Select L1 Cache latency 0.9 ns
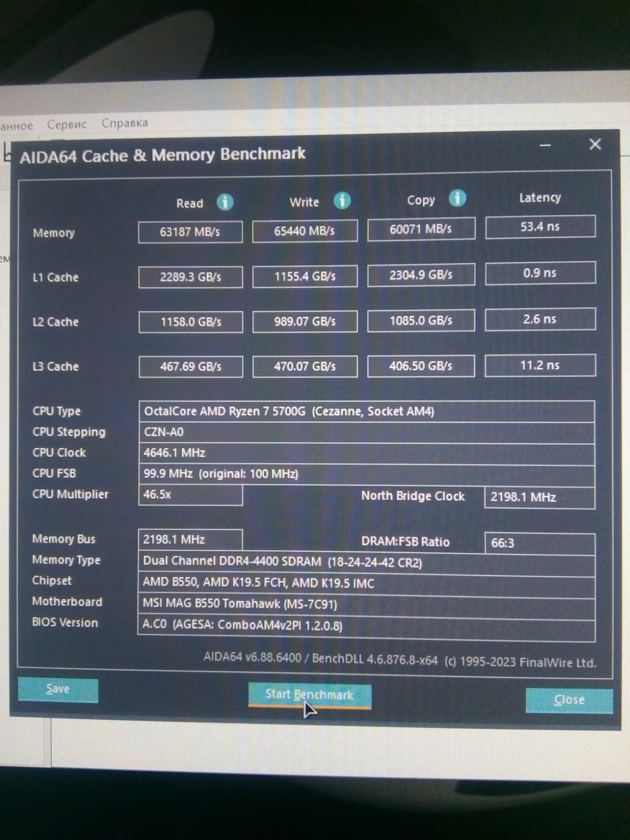630x840 pixels. [x=540, y=273]
